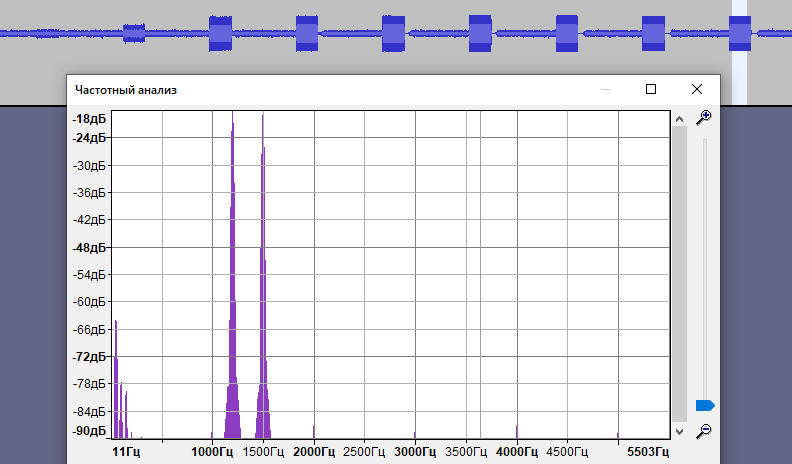Click the Частотный анализ title bar text
Image resolution: width=792 pixels, height=464 pixels.
pyautogui.click(x=126, y=90)
